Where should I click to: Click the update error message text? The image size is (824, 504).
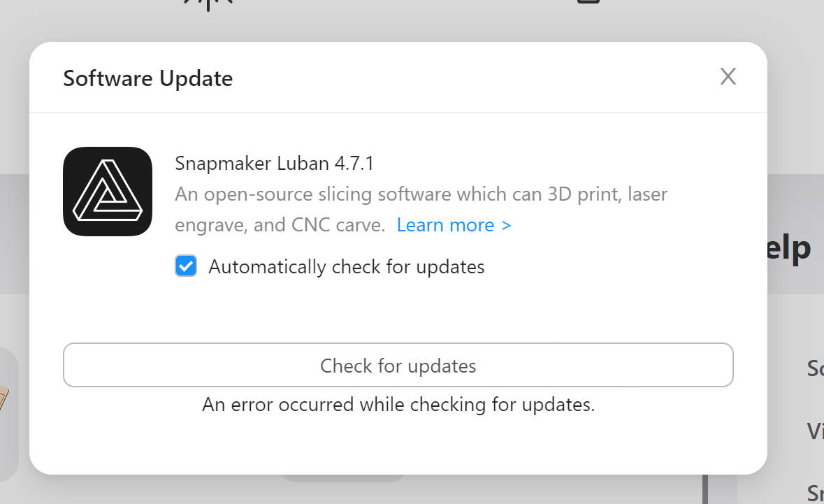pyautogui.click(x=398, y=404)
